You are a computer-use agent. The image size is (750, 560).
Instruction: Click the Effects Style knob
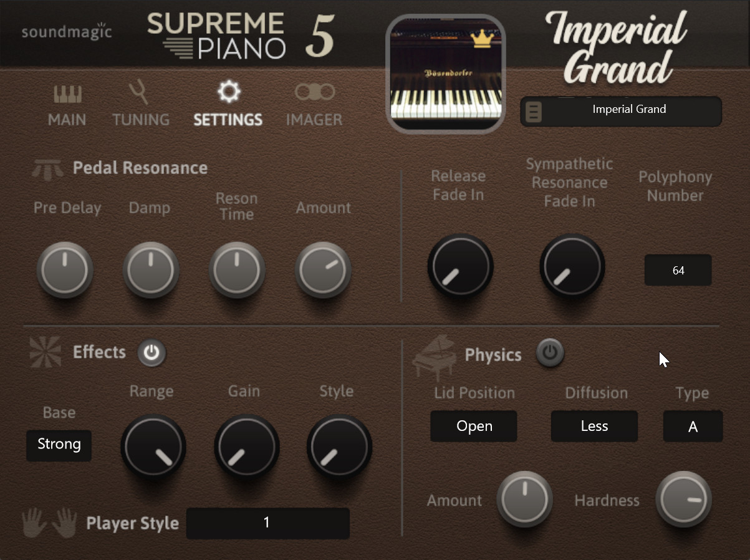coord(339,447)
